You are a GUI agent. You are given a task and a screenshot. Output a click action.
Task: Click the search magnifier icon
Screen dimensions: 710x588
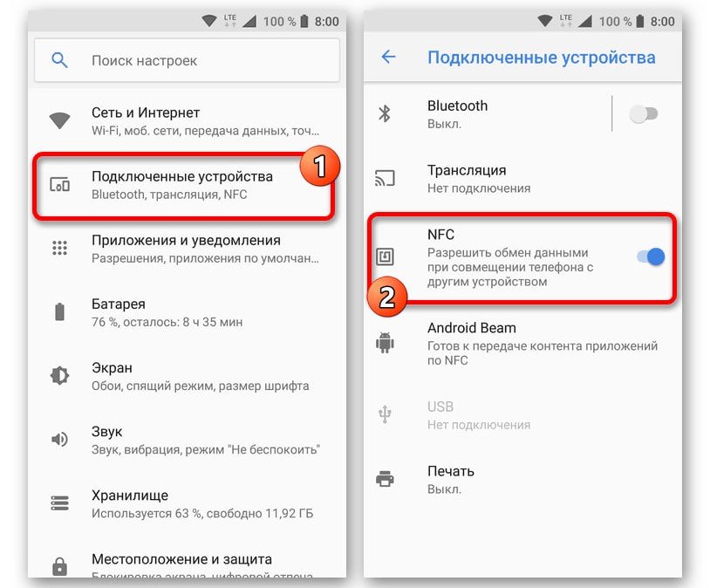[59, 60]
